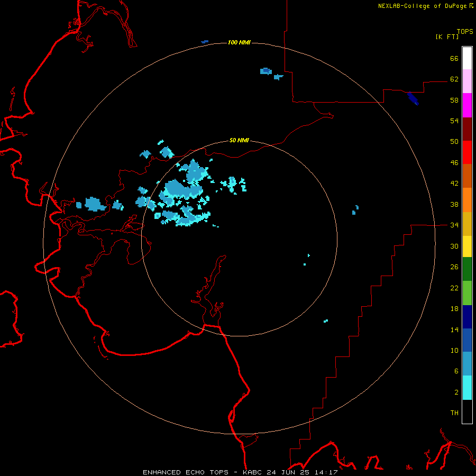Click the yellow swatch beside 30
Viewport: 476px width, 476px height.
coord(467,246)
